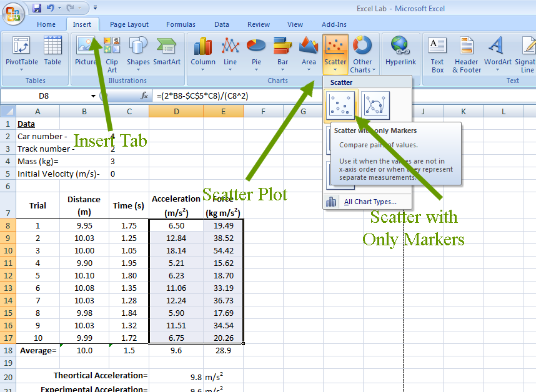Redo the last action
The height and width of the screenshot is (392, 536).
[71, 8]
